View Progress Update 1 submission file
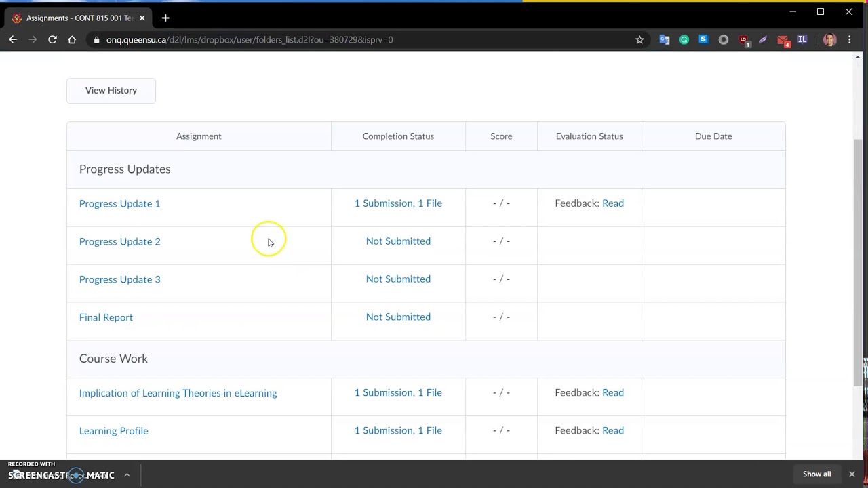The image size is (868, 488). coord(398,203)
